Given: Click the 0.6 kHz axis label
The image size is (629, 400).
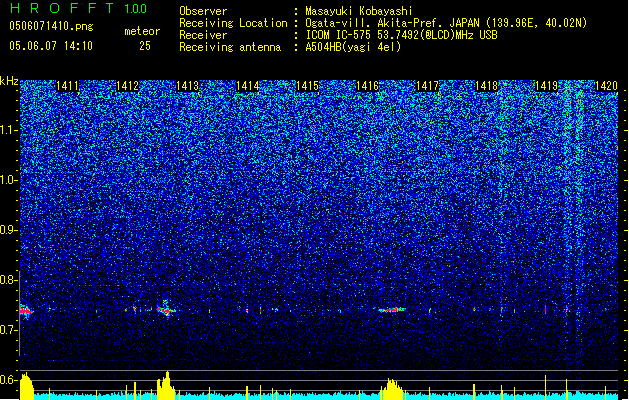Looking at the screenshot, I should 9,380.
